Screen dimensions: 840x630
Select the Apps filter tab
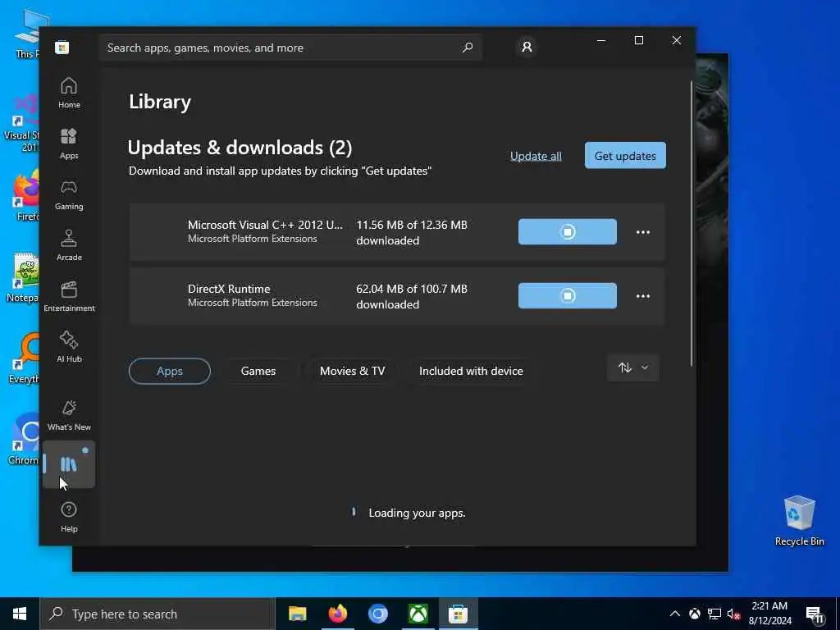coord(170,371)
